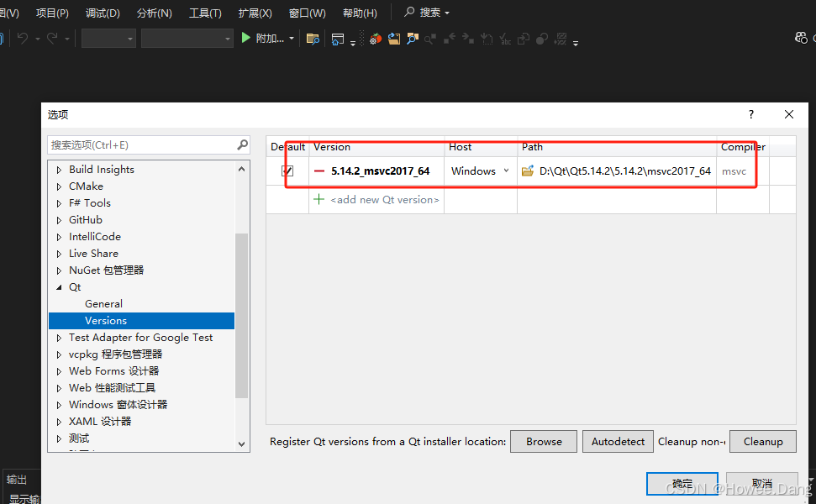Expand the XAML 设计器 node
The height and width of the screenshot is (504, 816).
pyautogui.click(x=59, y=422)
